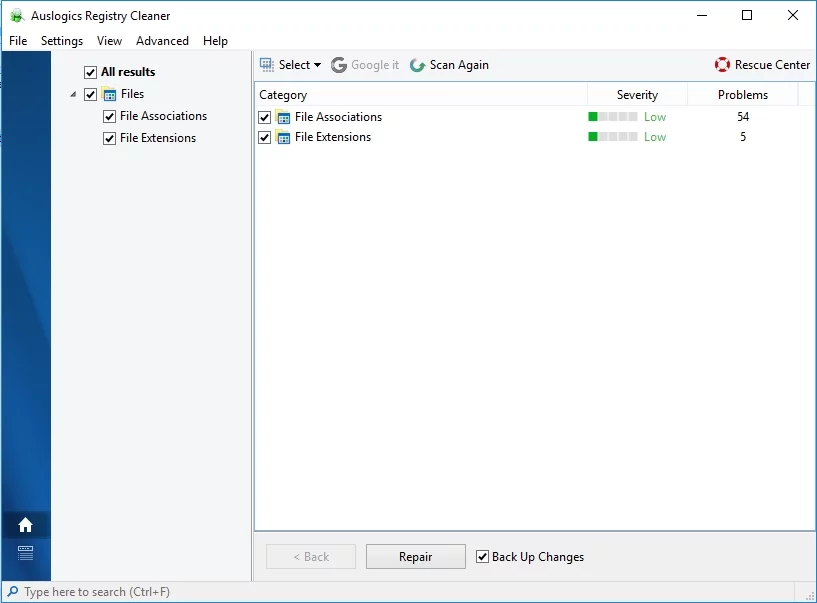Screen dimensions: 817x603
Task: Collapse the Files tree node
Action: [73, 95]
